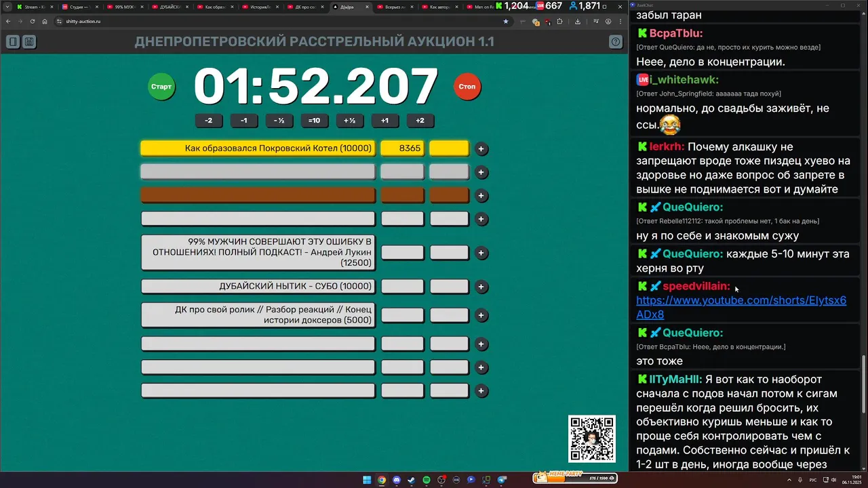Click the -½ timer button

tap(279, 121)
